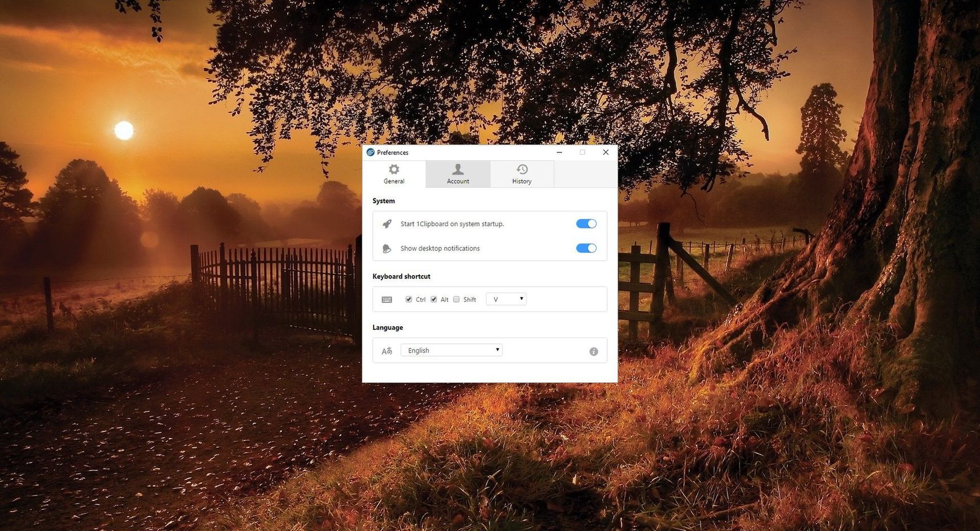Click the Keyboard shortcut heading
The image size is (980, 531).
(x=401, y=276)
